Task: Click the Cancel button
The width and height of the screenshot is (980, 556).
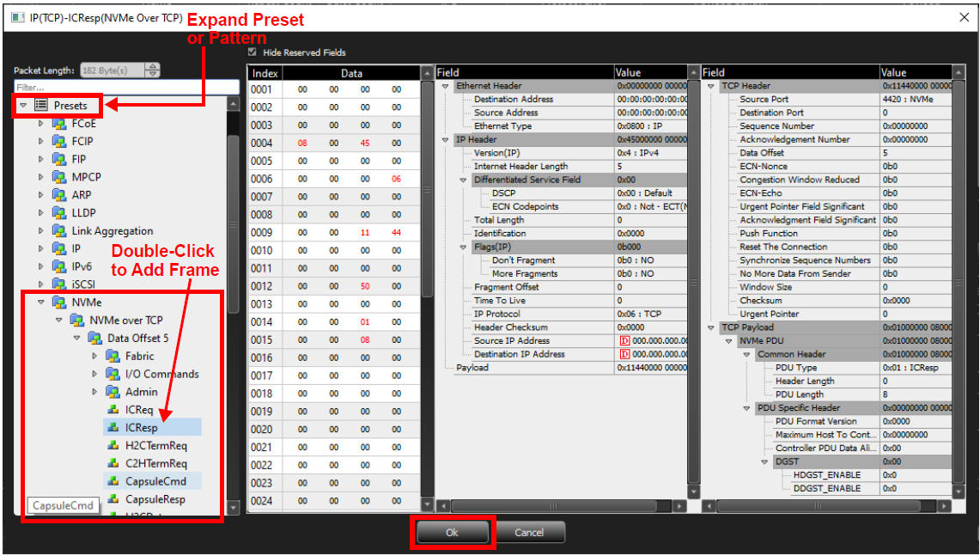Action: pos(529,532)
